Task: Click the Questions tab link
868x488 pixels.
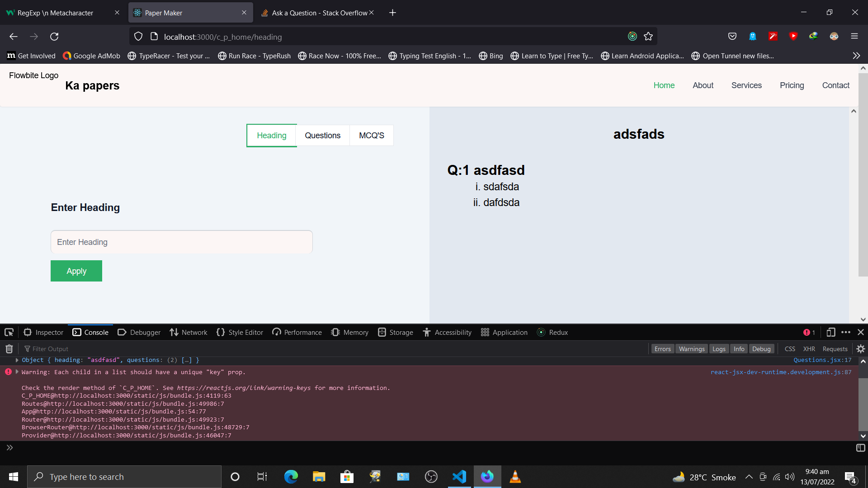Action: pyautogui.click(x=322, y=135)
